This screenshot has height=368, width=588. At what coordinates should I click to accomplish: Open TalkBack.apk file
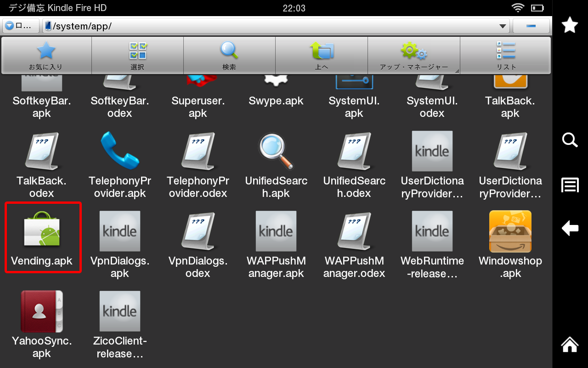tap(510, 98)
